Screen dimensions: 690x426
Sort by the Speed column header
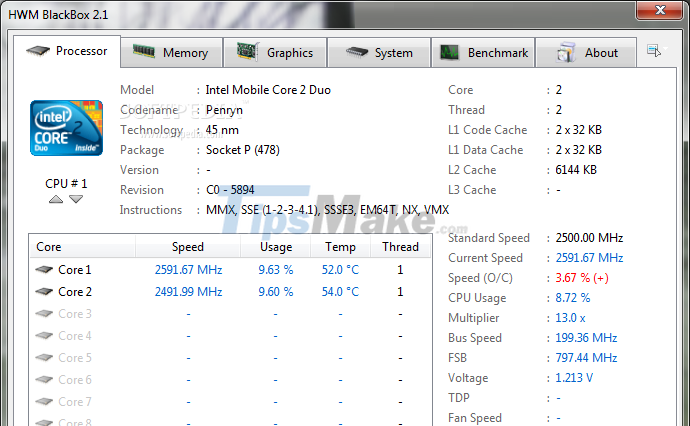pos(188,246)
